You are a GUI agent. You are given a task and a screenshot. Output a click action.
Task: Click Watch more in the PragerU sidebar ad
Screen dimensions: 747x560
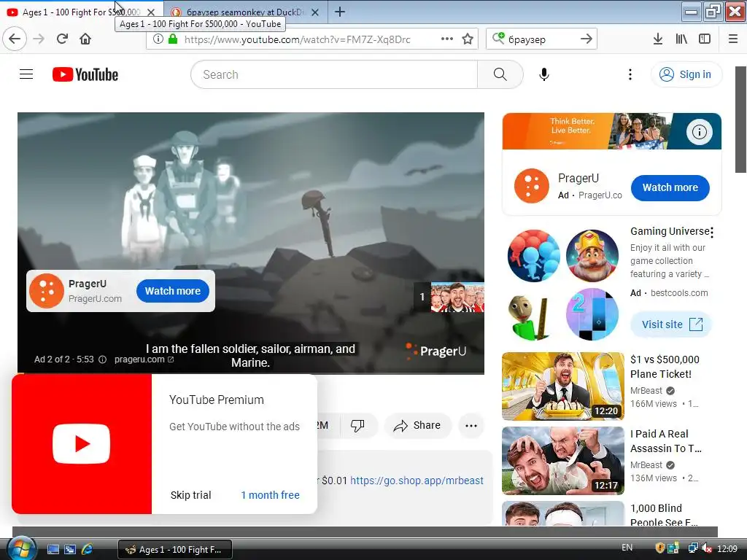(x=670, y=187)
